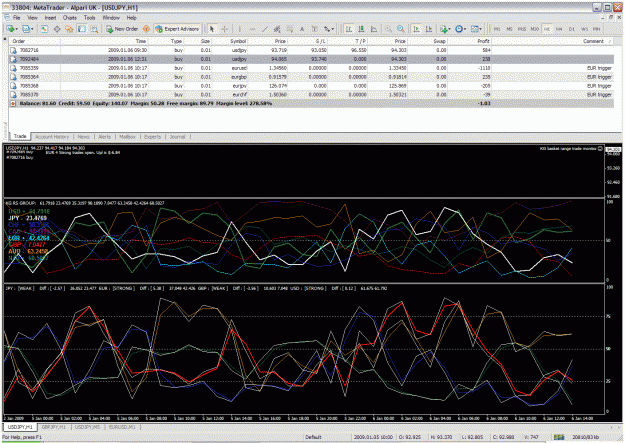
Task: Toggle the Market Watch window
Action: pos(44,29)
